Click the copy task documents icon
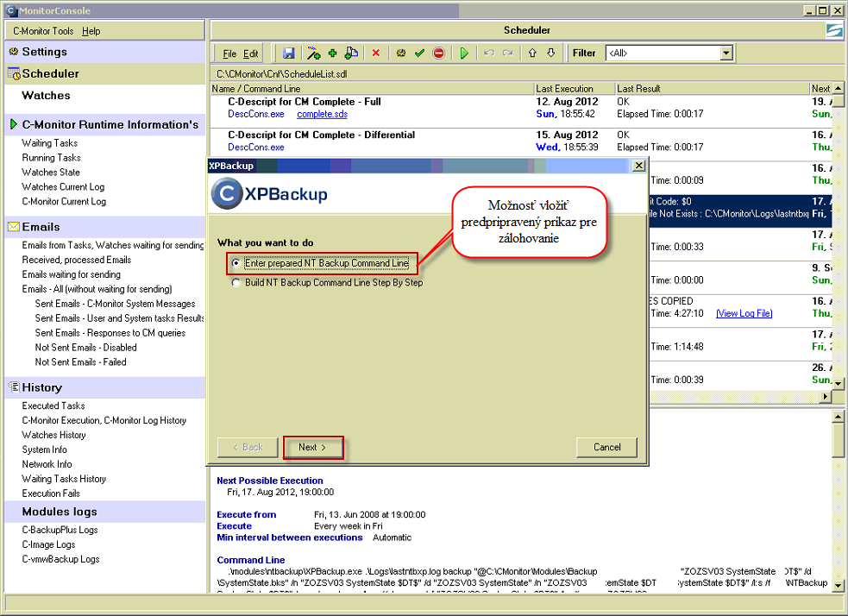 pyautogui.click(x=351, y=53)
